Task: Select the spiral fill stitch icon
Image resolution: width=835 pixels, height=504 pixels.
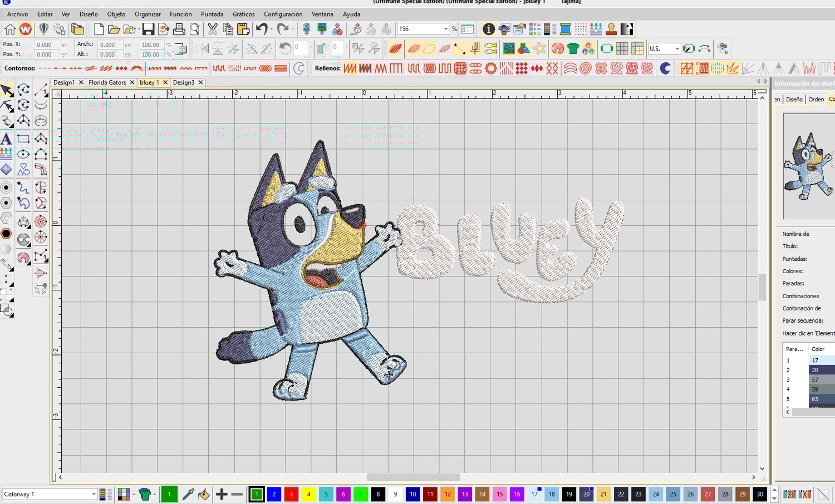Action: pyautogui.click(x=586, y=68)
